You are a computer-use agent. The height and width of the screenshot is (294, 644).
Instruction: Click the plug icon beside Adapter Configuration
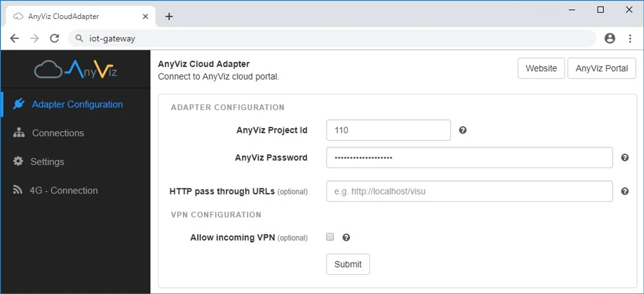[x=19, y=104]
